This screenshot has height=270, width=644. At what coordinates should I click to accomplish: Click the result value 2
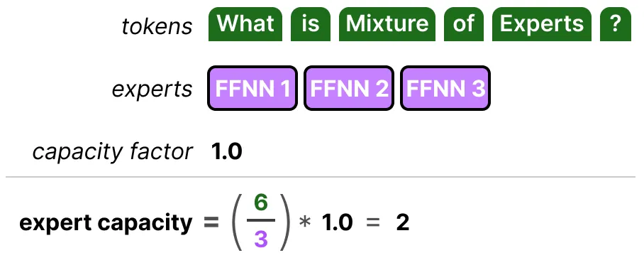(x=403, y=223)
